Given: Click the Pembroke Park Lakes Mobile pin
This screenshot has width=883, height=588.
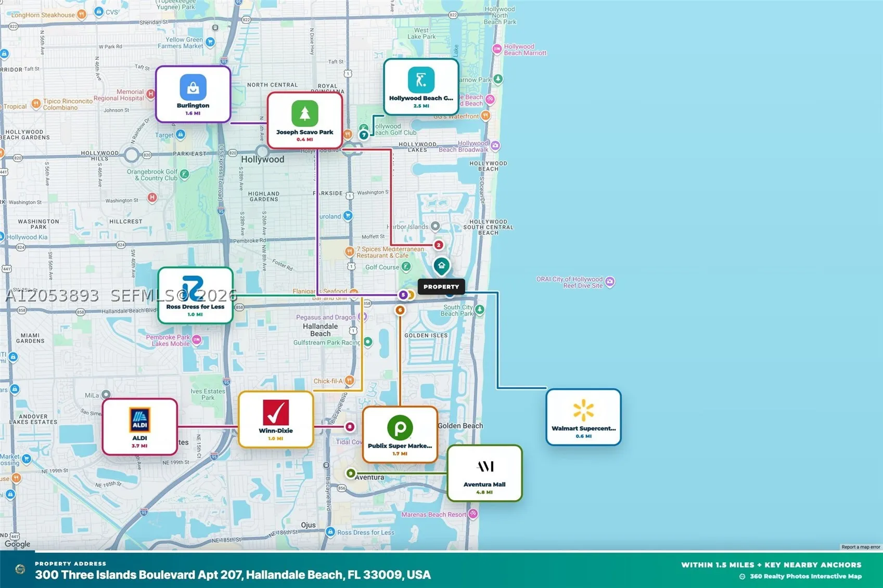Looking at the screenshot, I should coord(197,340).
